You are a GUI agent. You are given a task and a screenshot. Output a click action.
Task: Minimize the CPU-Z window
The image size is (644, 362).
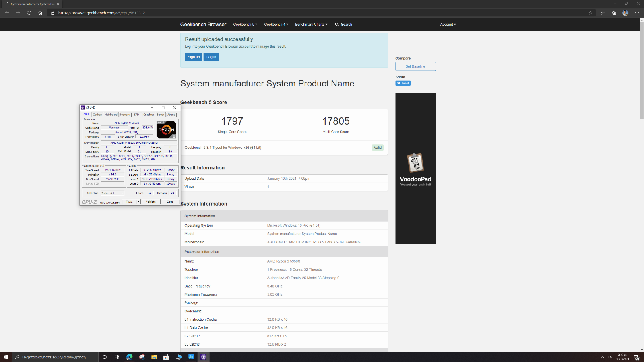click(152, 107)
